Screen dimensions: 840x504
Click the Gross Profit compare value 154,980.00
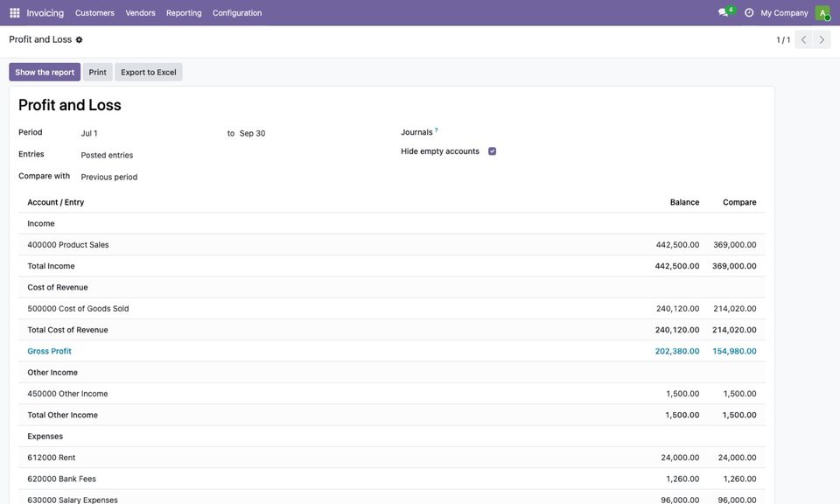point(734,352)
